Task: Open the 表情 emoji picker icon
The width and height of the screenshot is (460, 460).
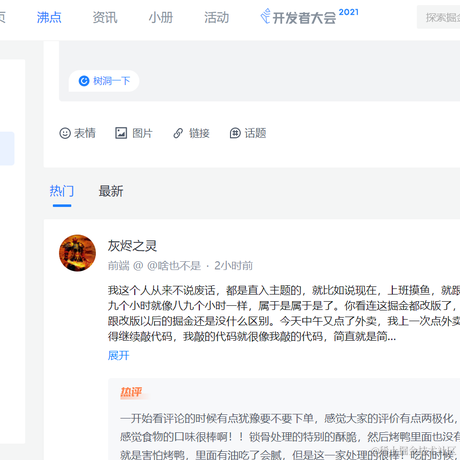Action: click(65, 133)
